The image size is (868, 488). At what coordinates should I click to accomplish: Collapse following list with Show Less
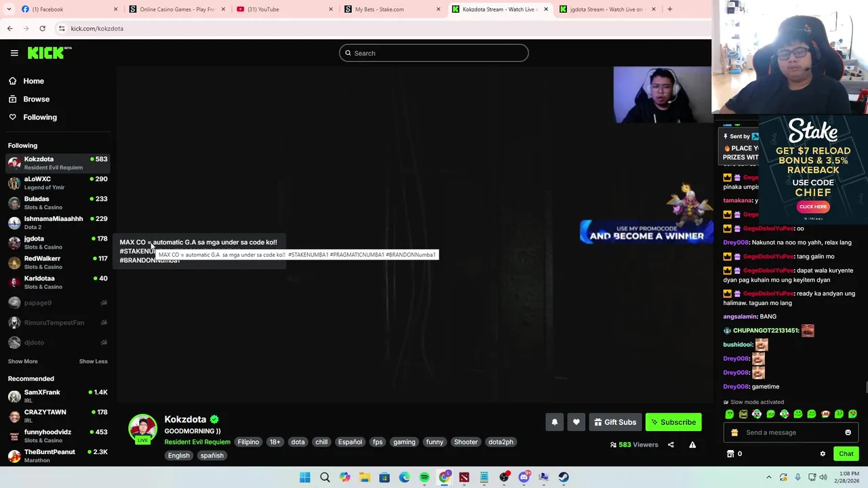93,361
